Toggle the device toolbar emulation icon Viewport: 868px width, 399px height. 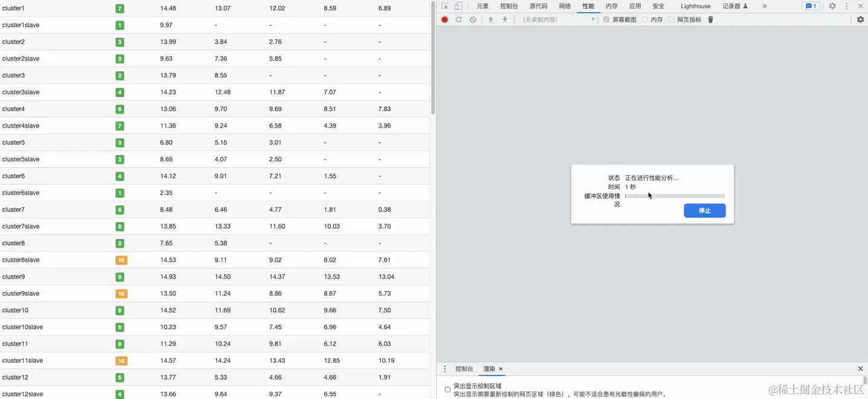click(457, 5)
